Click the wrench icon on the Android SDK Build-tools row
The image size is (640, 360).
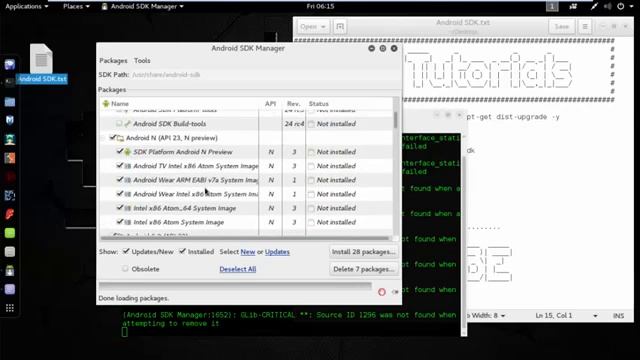[127, 124]
